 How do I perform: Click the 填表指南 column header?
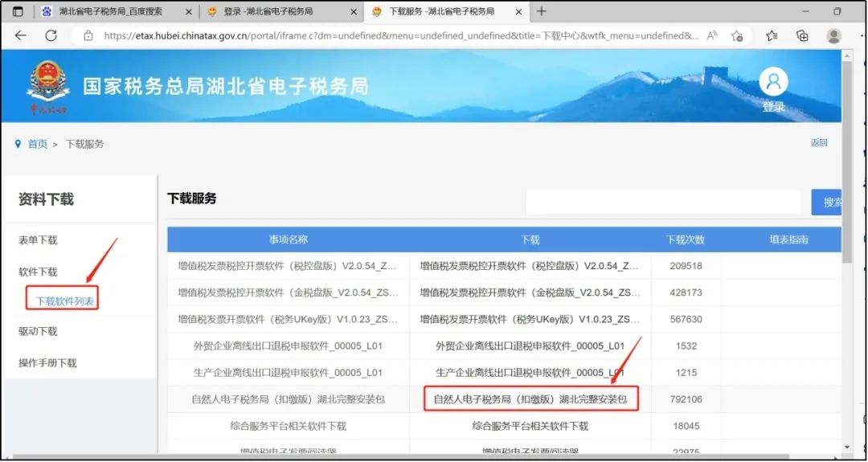click(x=789, y=239)
